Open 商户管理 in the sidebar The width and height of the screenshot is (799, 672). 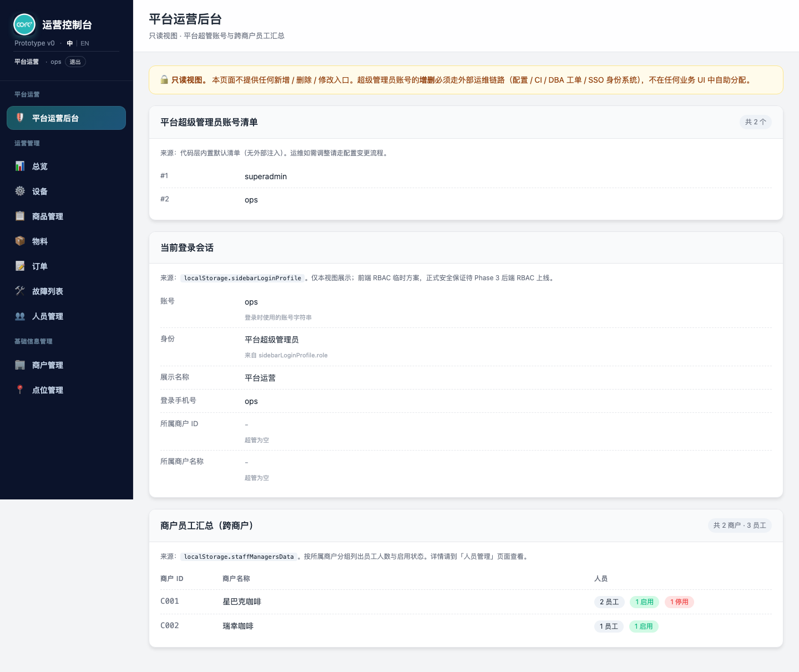point(67,365)
